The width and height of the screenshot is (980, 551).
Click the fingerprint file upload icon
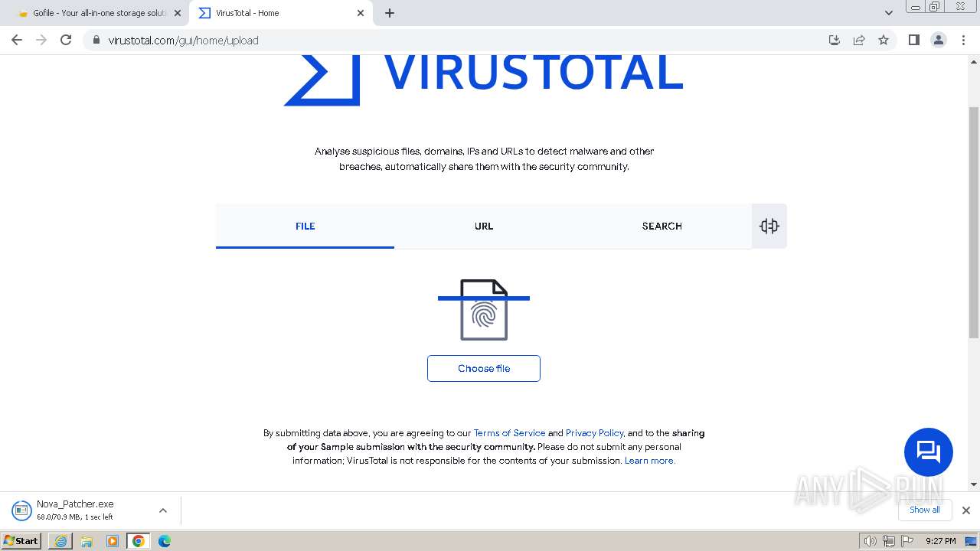484,310
